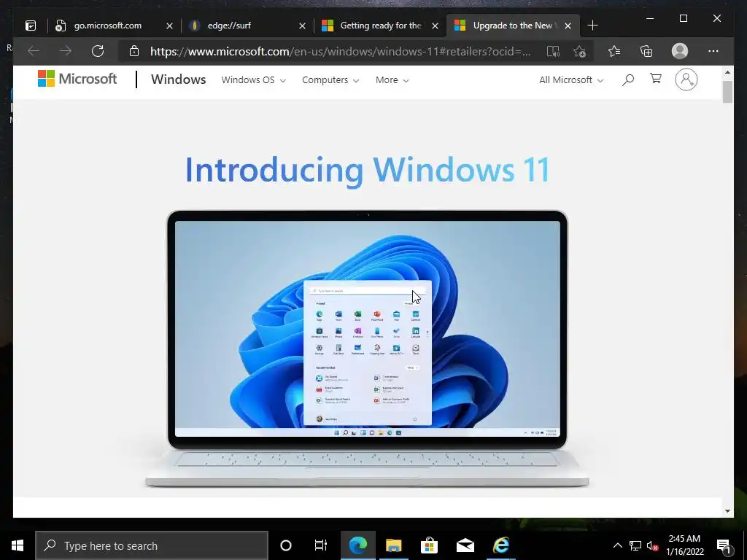Enter Immersive Reader mode

point(553,52)
